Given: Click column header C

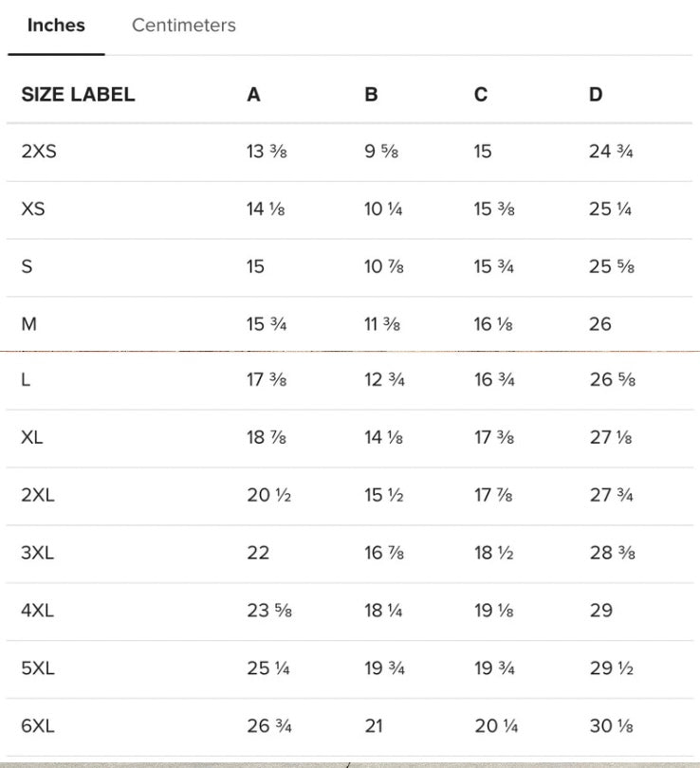Looking at the screenshot, I should [481, 95].
